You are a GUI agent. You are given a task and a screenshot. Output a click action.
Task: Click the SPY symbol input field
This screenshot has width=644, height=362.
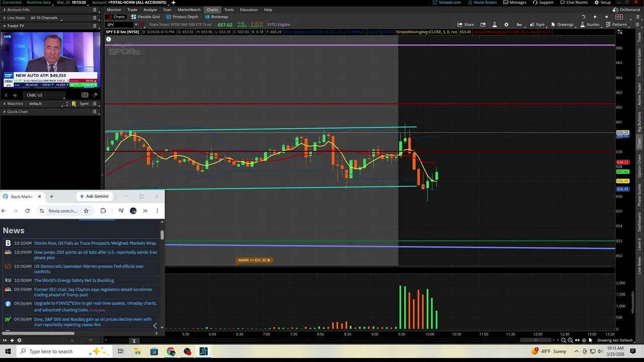click(x=119, y=25)
